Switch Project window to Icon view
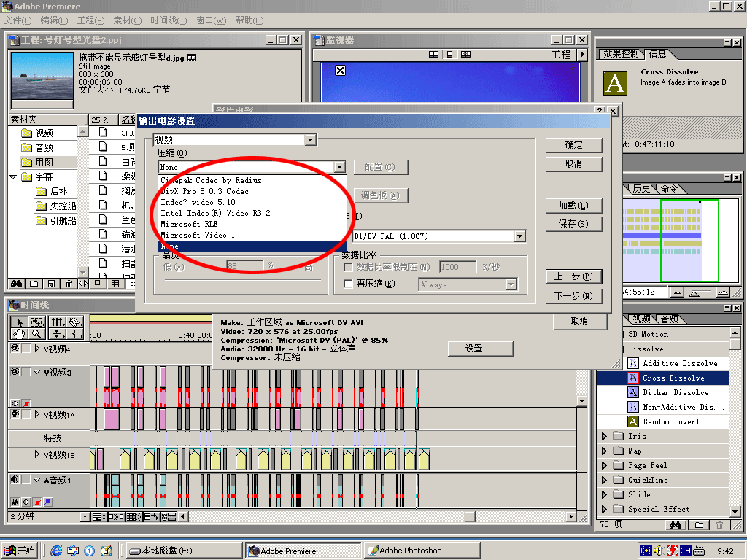The width and height of the screenshot is (747, 560). 97,284
